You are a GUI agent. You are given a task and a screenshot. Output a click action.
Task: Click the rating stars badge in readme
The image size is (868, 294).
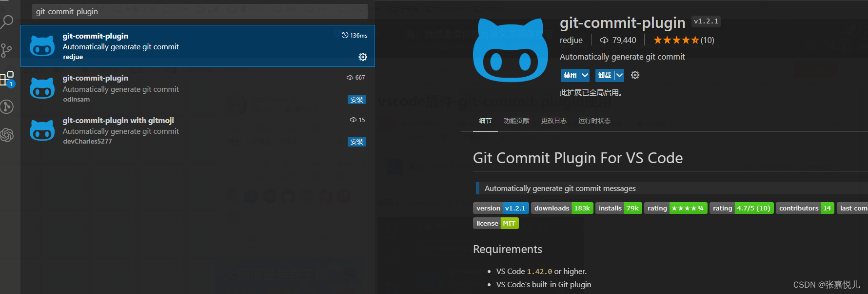pyautogui.click(x=676, y=208)
